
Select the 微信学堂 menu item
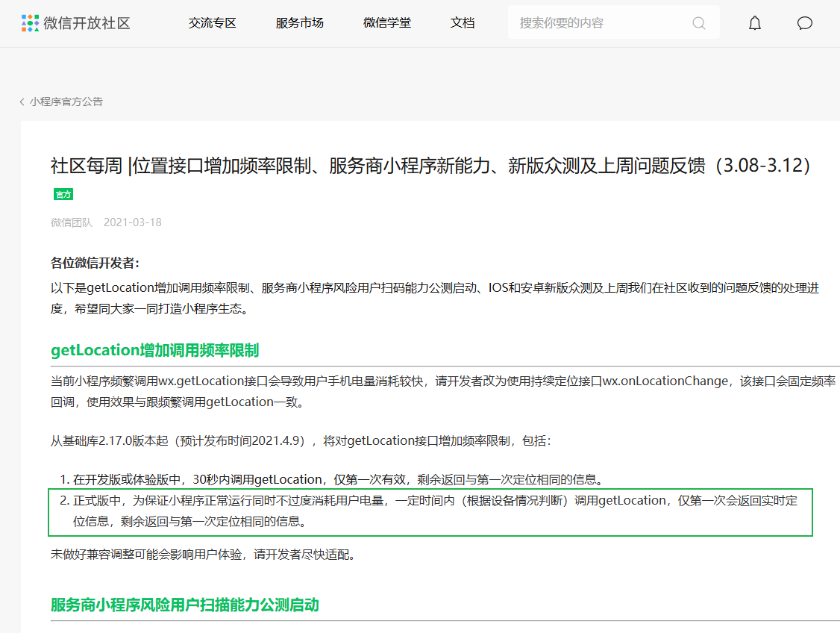[386, 23]
